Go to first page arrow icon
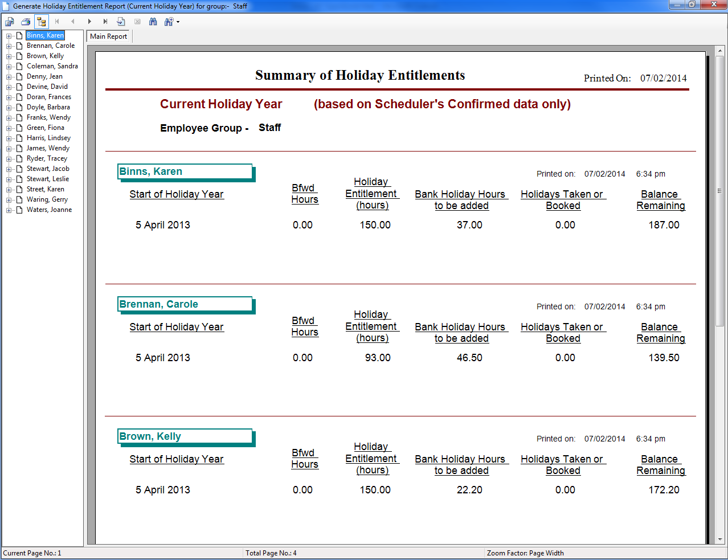Image resolution: width=728 pixels, height=560 pixels. (57, 22)
